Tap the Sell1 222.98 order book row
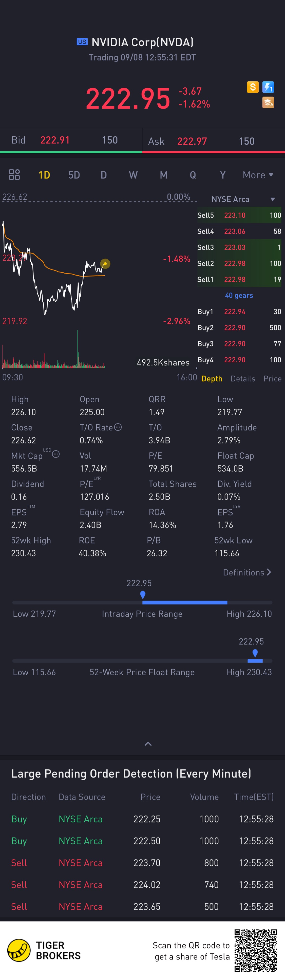Screen dimensions: 285x980 pos(239,279)
